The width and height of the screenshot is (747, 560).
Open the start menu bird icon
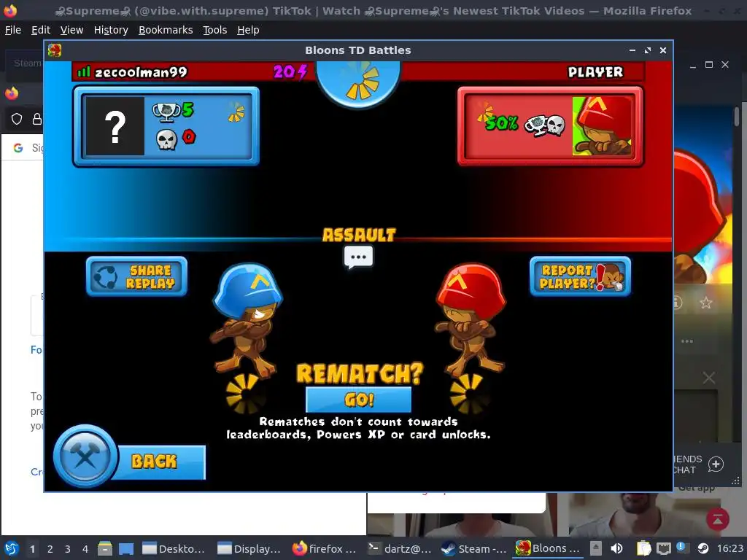12,548
